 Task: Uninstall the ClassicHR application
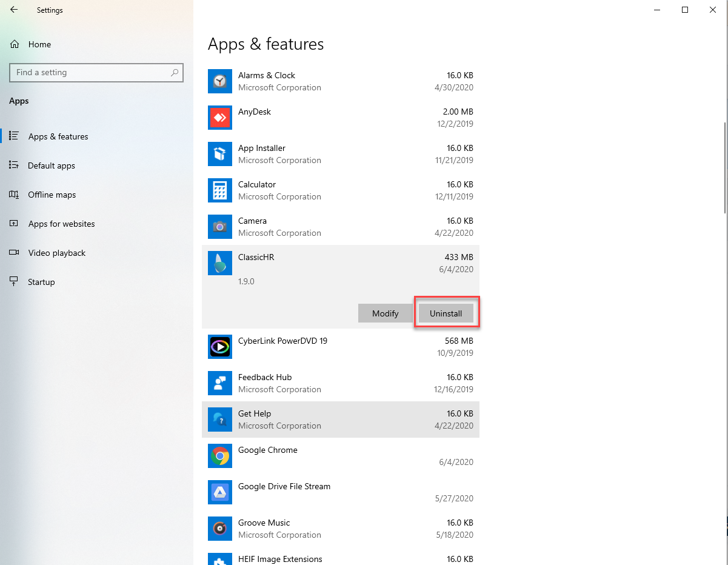click(446, 313)
